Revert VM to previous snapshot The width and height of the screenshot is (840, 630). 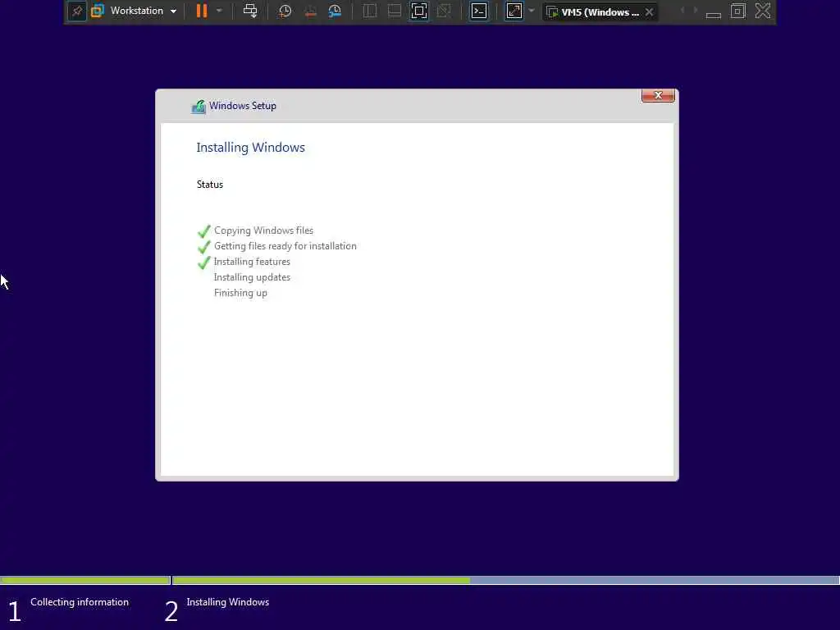(x=310, y=11)
